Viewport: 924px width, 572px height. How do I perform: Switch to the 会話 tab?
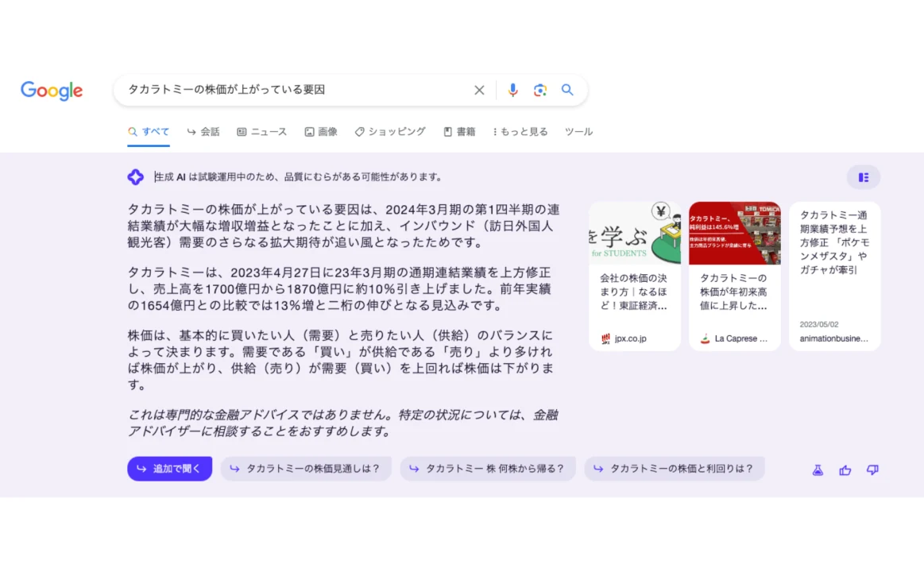(203, 132)
